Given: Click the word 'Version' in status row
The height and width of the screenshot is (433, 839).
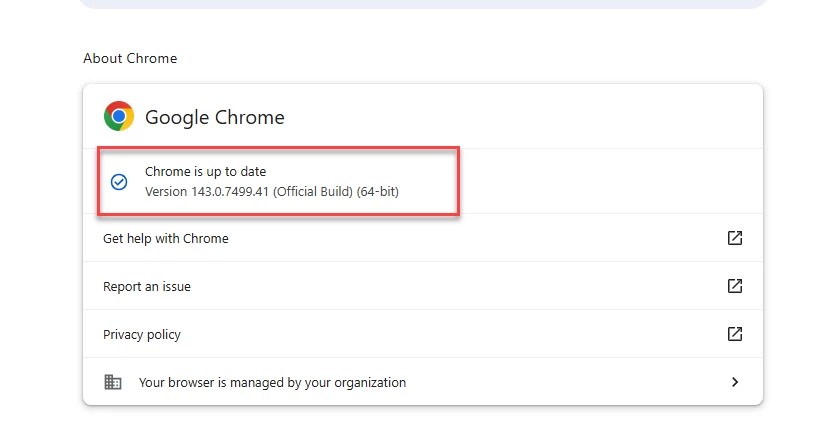Looking at the screenshot, I should pos(166,191).
